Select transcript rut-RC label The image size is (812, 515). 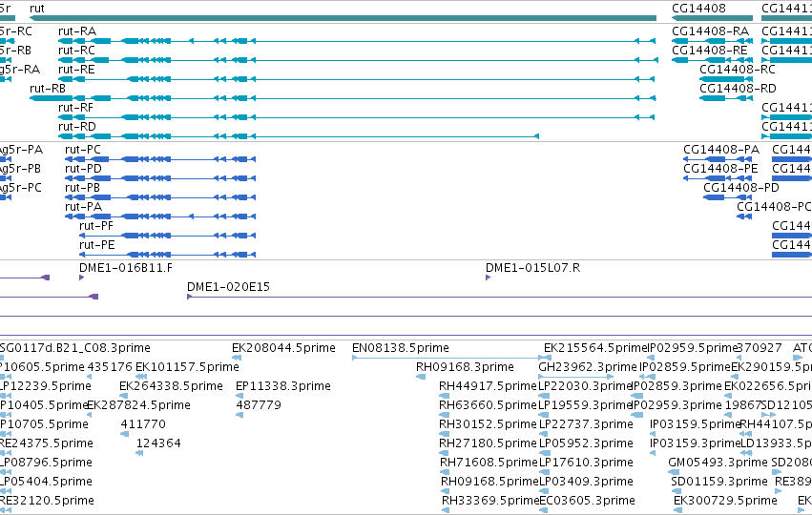[x=76, y=51]
